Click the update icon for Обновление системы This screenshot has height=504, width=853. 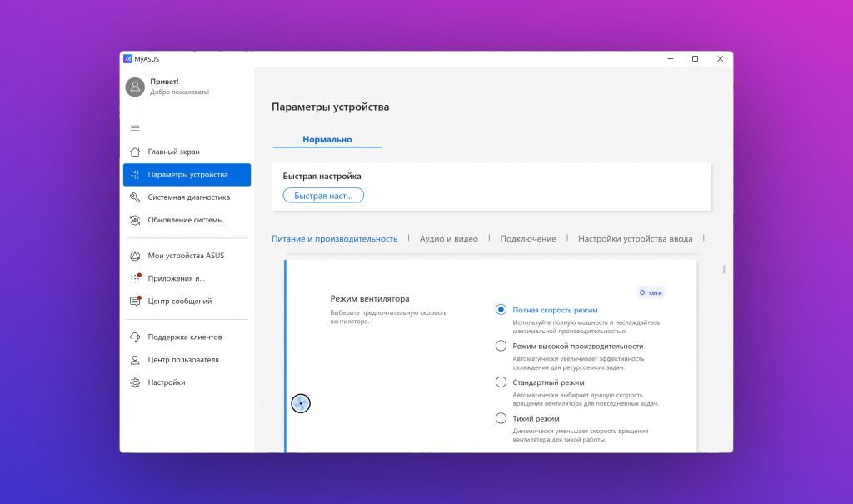(135, 221)
